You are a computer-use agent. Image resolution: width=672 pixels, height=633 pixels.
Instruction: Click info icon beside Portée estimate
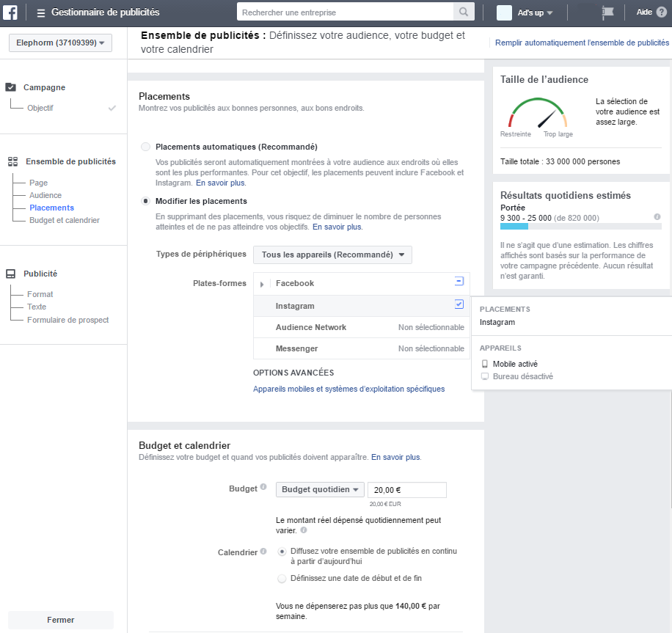(x=657, y=217)
